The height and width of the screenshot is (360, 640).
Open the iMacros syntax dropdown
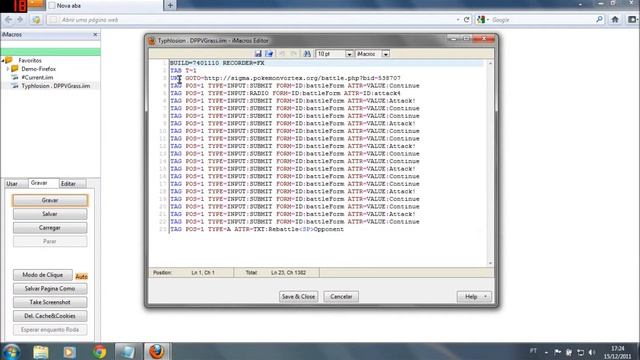[x=385, y=54]
